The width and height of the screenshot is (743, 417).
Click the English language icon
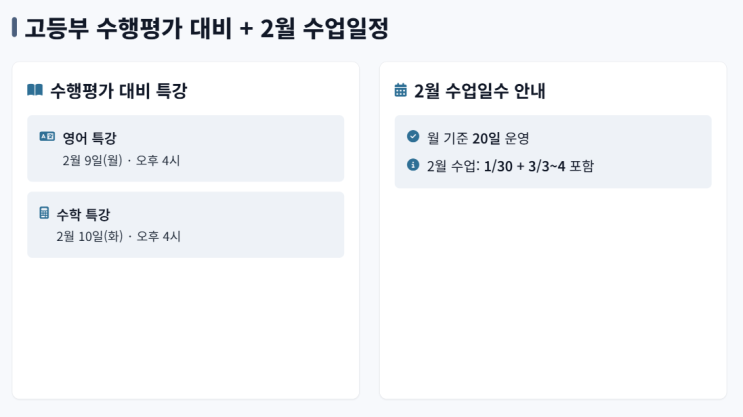47,137
